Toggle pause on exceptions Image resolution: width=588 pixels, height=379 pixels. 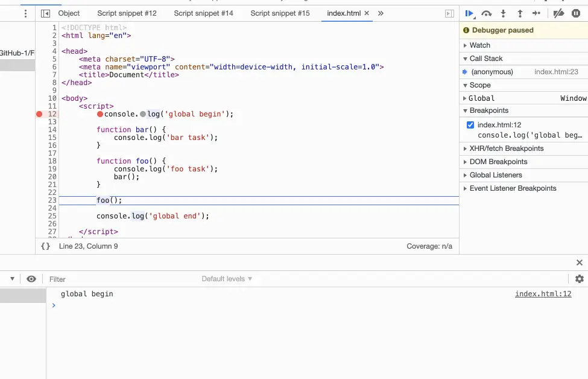coord(576,13)
